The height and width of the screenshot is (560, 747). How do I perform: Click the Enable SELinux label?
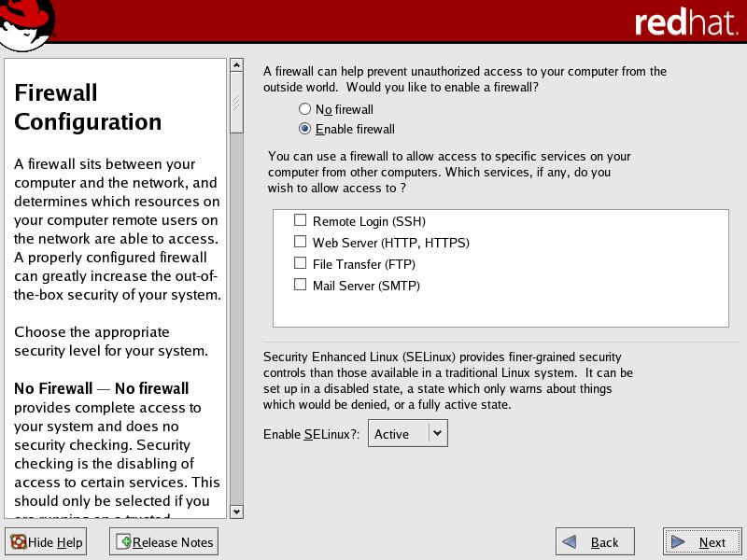coord(311,434)
